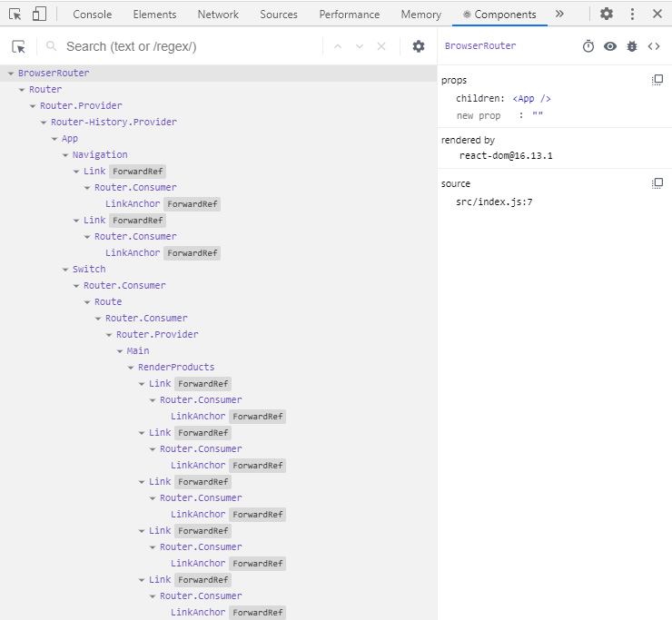Go to next search result arrow
Viewport: 672px width, 620px height.
[x=360, y=46]
